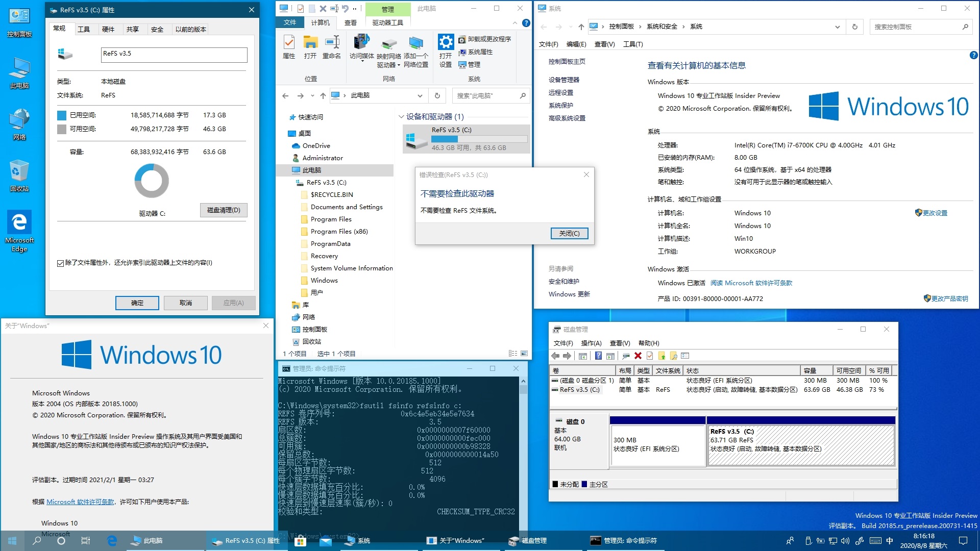Click the 设备管理器 link in 系统 sidebar
Screen dimensions: 980x551
tap(563, 80)
